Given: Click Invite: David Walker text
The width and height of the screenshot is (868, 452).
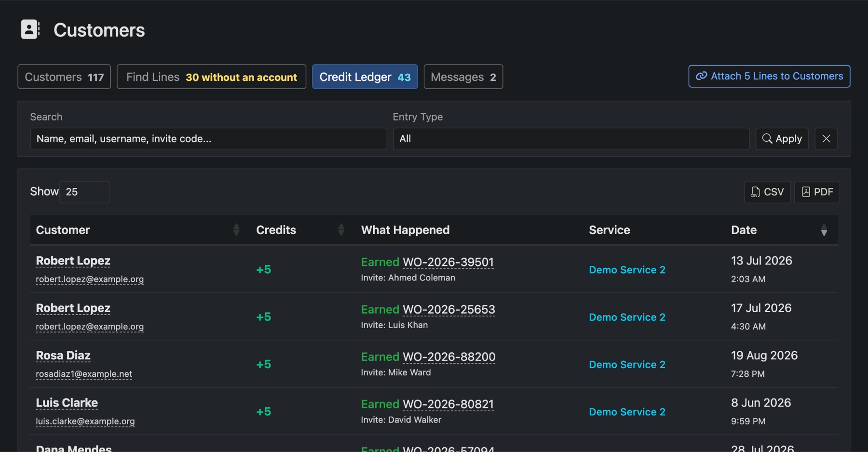Looking at the screenshot, I should pos(401,420).
